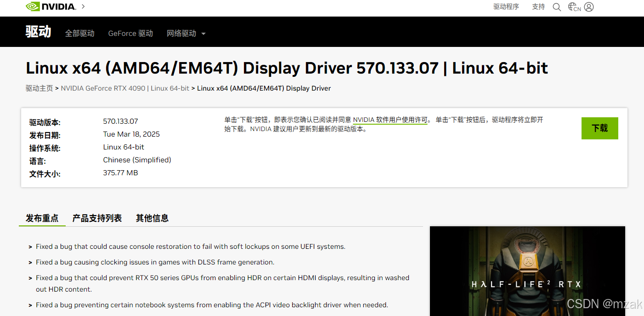Viewport: 644px width, 316px height.
Task: Open 驱动程序 in the top bar
Action: pyautogui.click(x=506, y=6)
